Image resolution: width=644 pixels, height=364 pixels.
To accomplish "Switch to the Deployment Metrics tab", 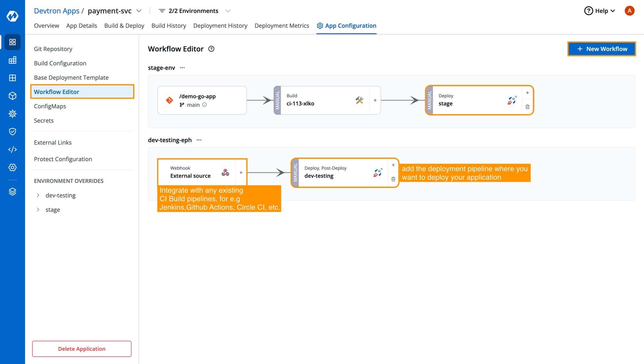I will [282, 26].
